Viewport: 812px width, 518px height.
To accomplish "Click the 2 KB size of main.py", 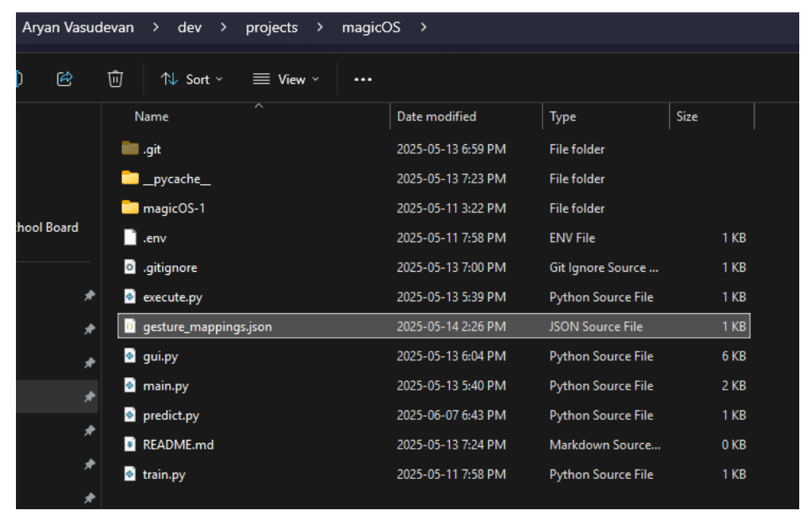I will click(x=734, y=386).
